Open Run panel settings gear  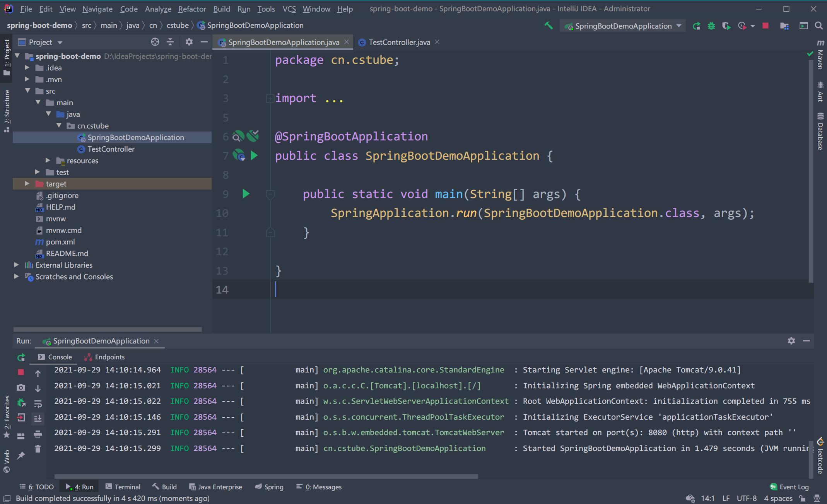[x=791, y=341]
